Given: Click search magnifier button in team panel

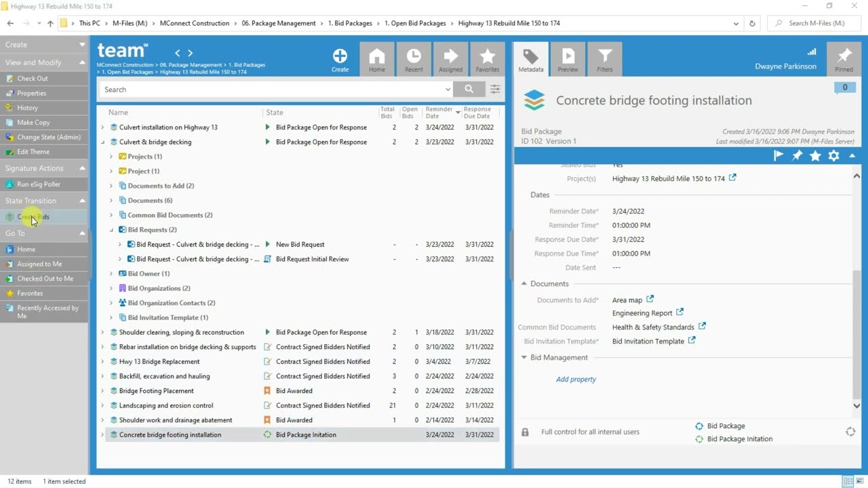Looking at the screenshot, I should click(469, 89).
